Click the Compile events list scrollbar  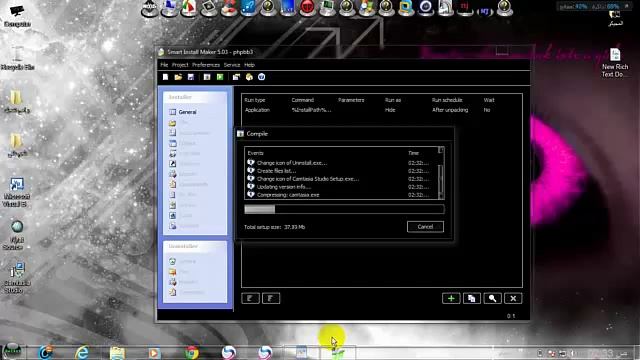coord(441,173)
